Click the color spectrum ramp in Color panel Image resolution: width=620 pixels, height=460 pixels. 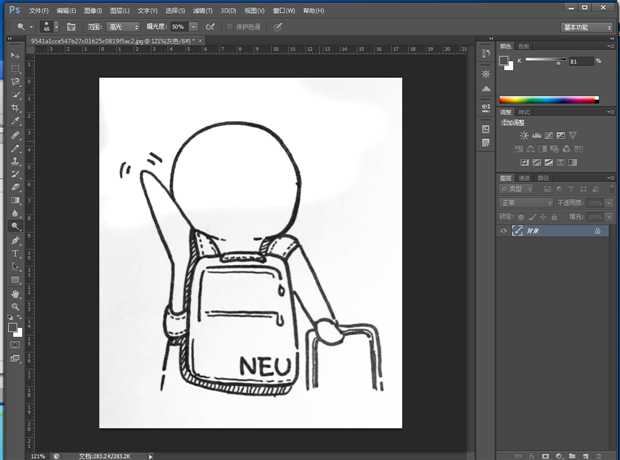(548, 100)
